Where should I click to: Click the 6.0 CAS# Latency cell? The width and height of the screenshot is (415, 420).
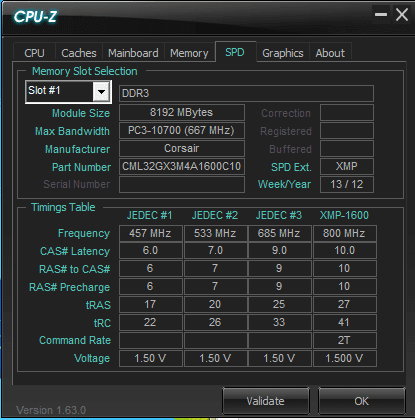[151, 251]
